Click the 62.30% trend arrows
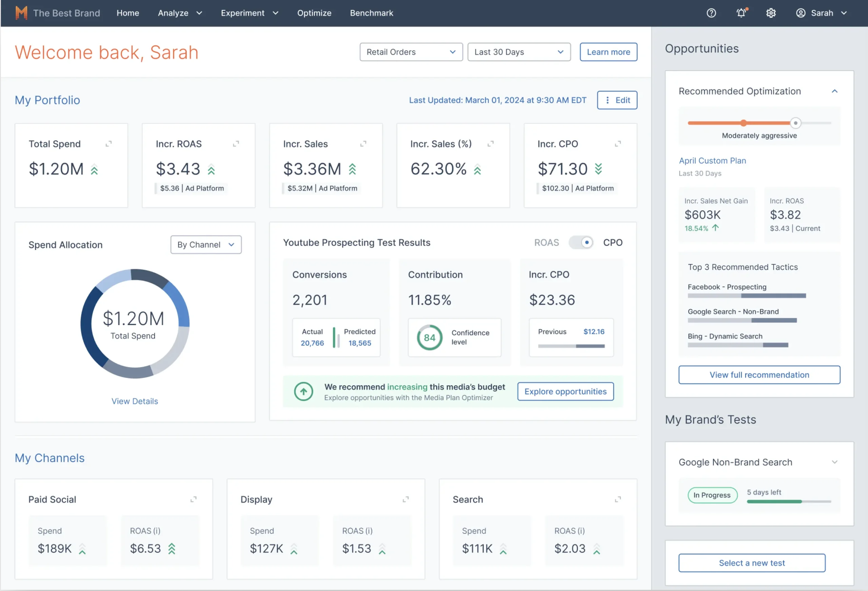 [477, 170]
